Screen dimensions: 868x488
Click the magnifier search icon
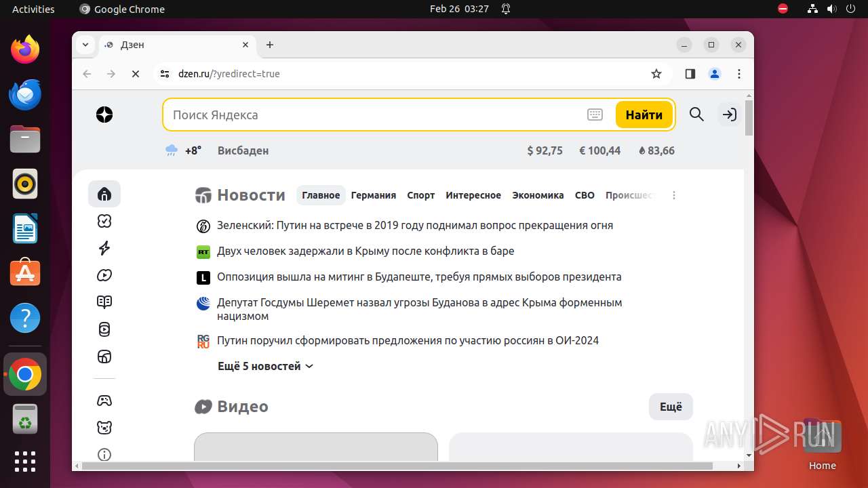click(696, 115)
